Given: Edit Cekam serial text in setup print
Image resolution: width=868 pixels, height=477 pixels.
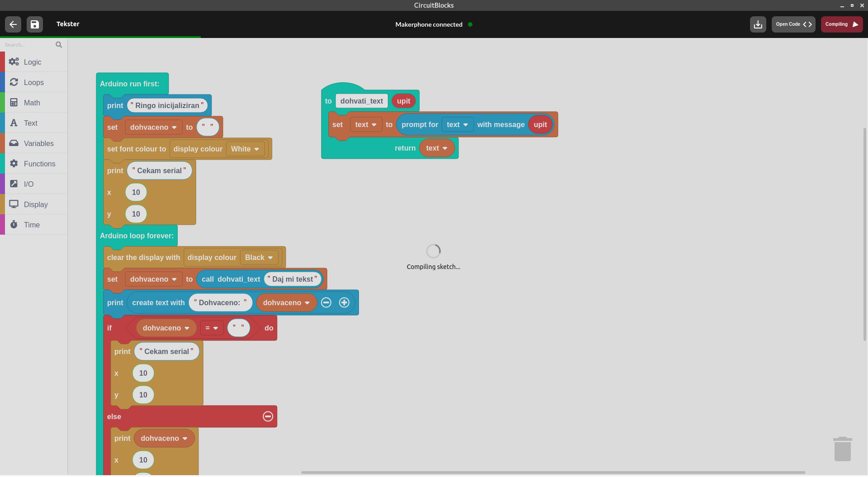Looking at the screenshot, I should 160,171.
